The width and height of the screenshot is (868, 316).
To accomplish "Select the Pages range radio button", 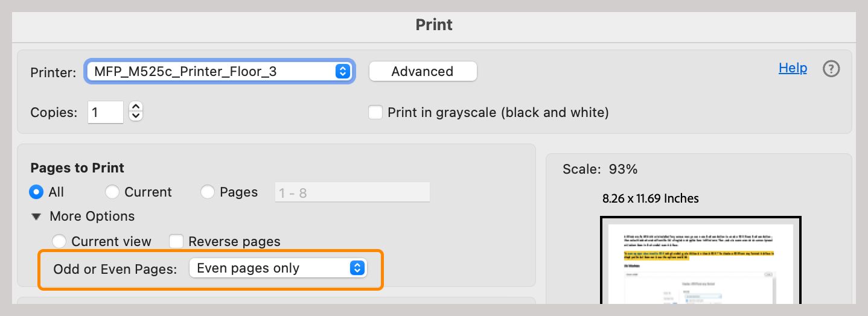I will coord(208,192).
